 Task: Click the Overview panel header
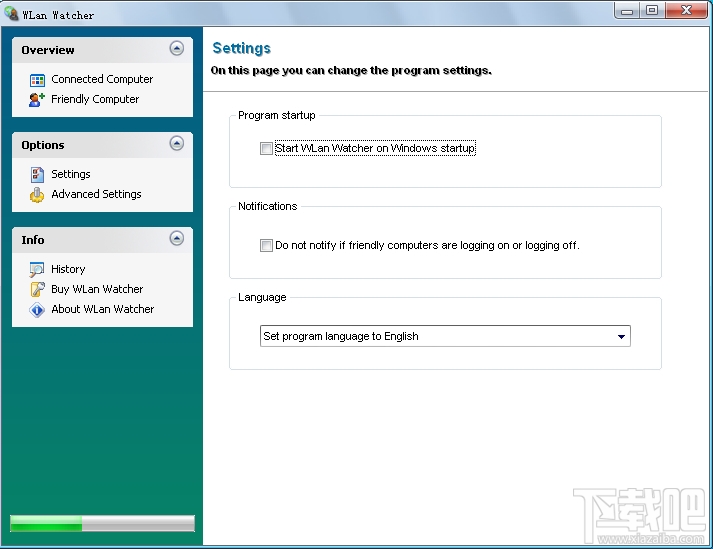102,50
